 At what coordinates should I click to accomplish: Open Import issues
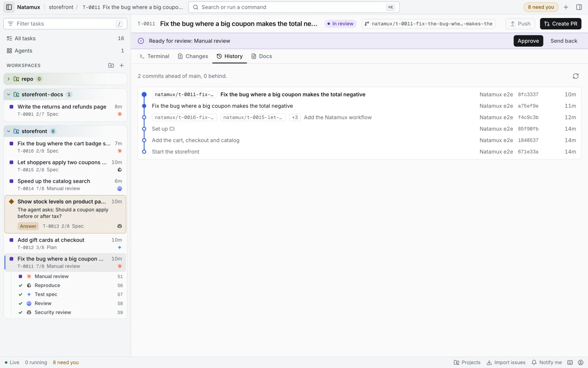(x=506, y=362)
